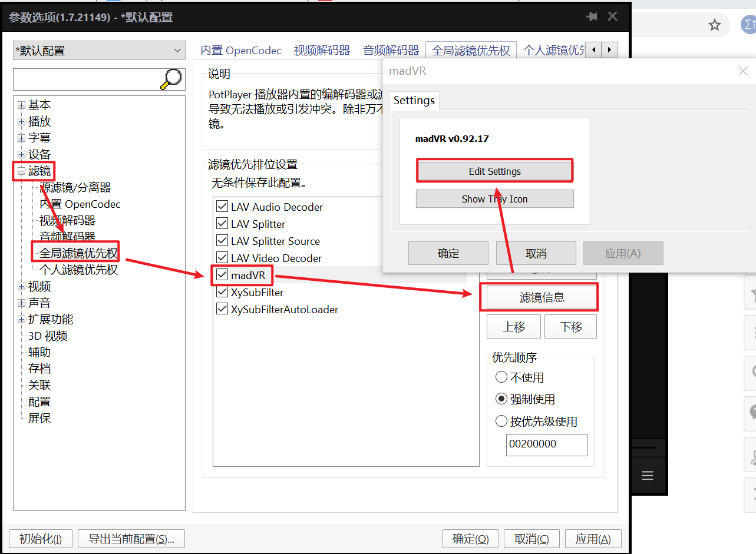The height and width of the screenshot is (554, 756).
Task: Uncheck the madVR filter checkbox
Action: (222, 275)
